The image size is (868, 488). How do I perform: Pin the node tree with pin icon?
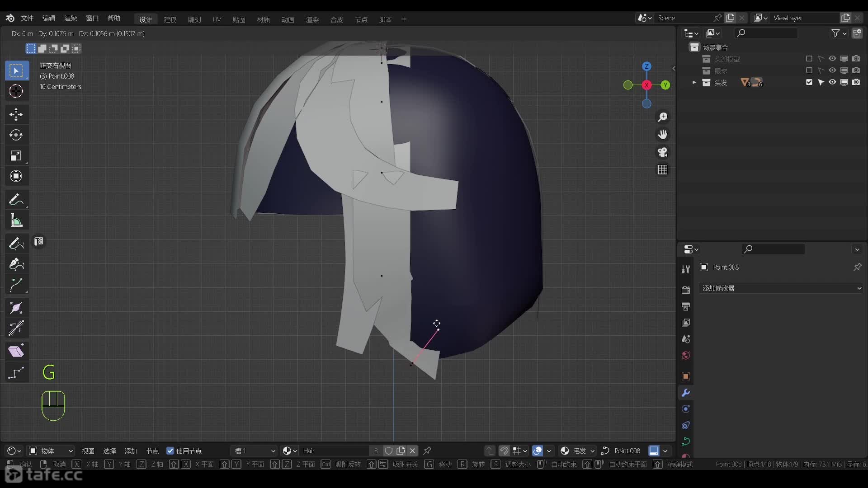(x=427, y=450)
